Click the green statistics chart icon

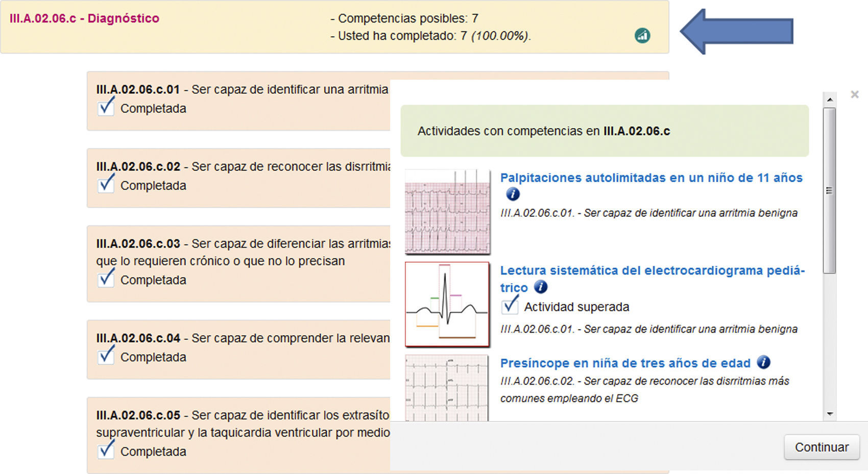click(642, 35)
